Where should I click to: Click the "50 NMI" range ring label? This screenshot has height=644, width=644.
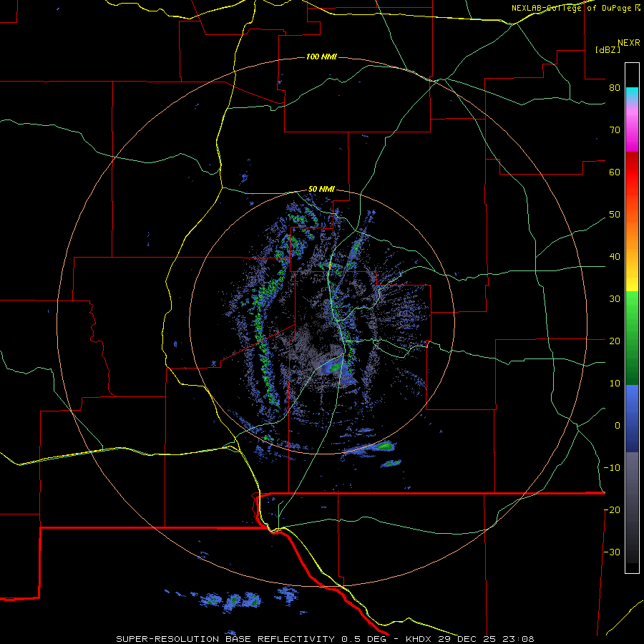click(321, 190)
